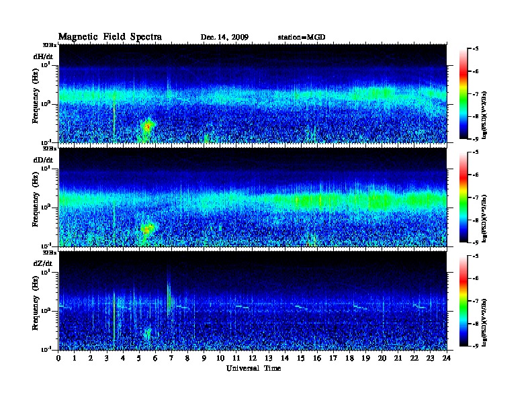Viewport: 532px width, 411px height.
Task: Click hour tick label 23 on the time axis
Action: [430, 358]
